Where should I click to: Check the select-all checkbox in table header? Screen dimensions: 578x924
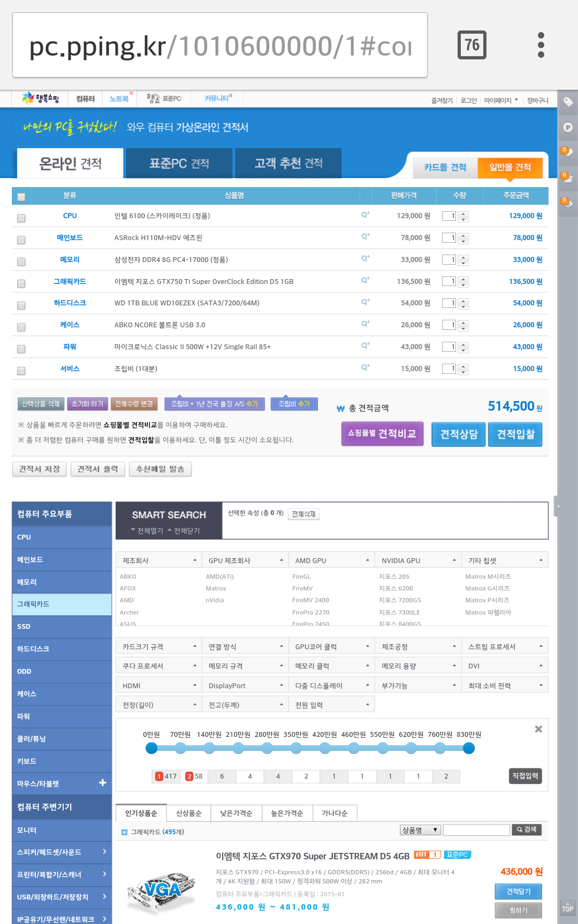[21, 196]
